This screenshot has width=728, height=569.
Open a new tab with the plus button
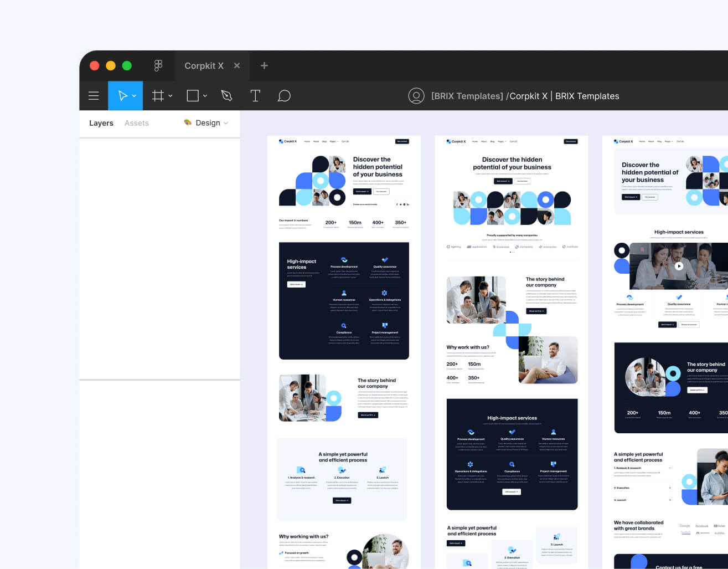[x=264, y=65]
